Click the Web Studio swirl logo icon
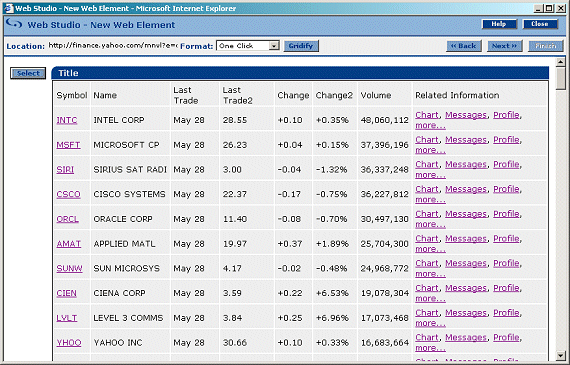Image resolution: width=570 pixels, height=365 pixels. (x=14, y=24)
